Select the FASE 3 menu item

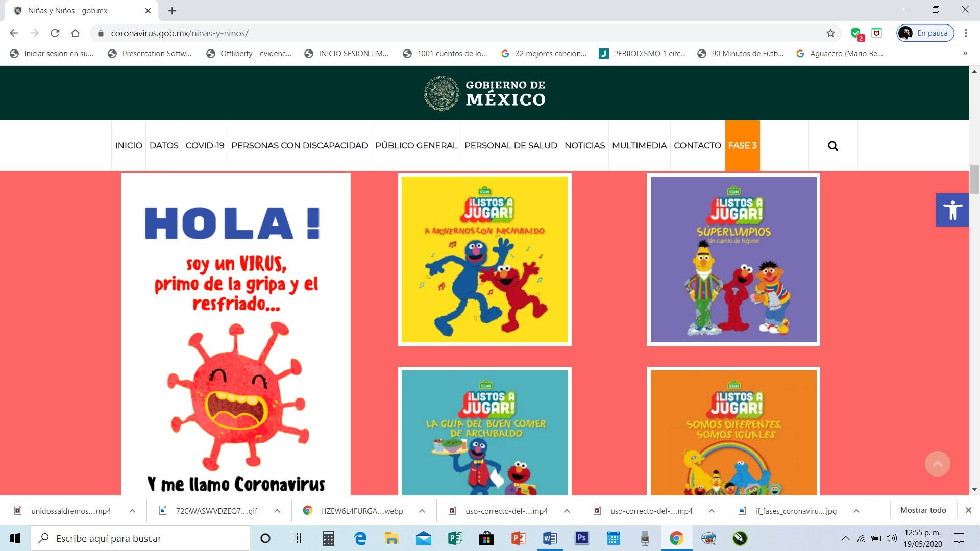click(742, 145)
